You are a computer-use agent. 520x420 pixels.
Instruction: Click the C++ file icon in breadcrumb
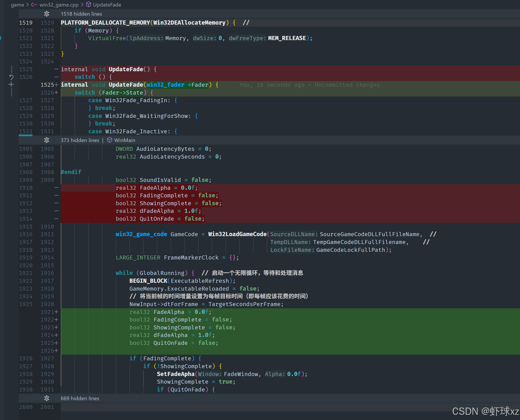coord(34,5)
